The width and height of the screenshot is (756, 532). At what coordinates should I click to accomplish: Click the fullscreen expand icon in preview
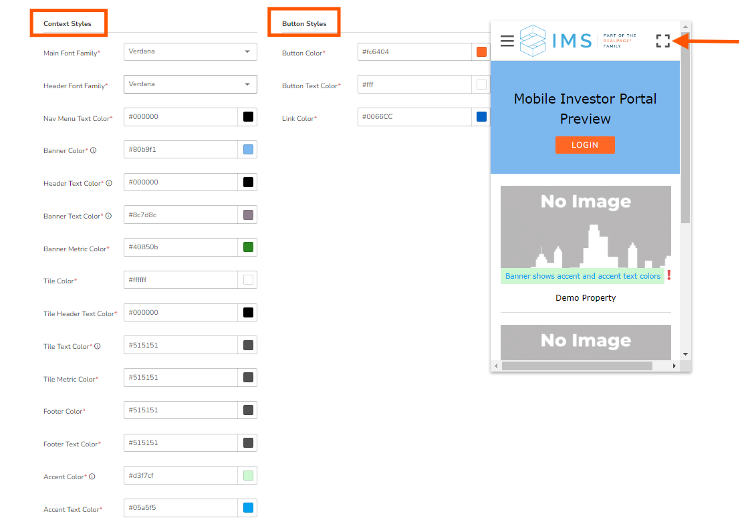(662, 41)
